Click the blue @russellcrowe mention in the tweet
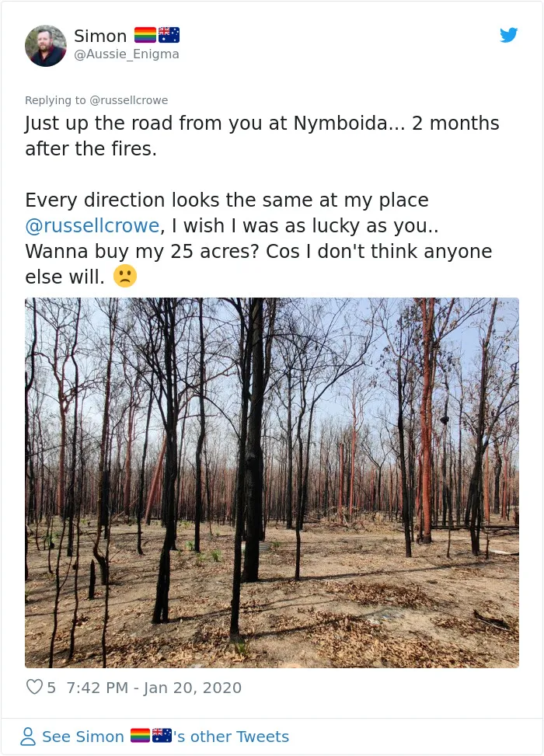Viewport: 544px width, 756px height. [92, 225]
